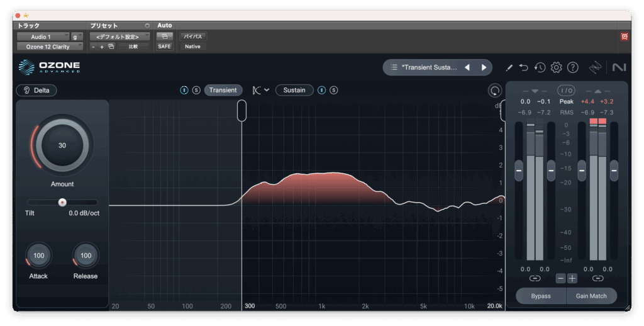Toggle the Bypass button in Ozone
The width and height of the screenshot is (644, 326).
click(540, 296)
